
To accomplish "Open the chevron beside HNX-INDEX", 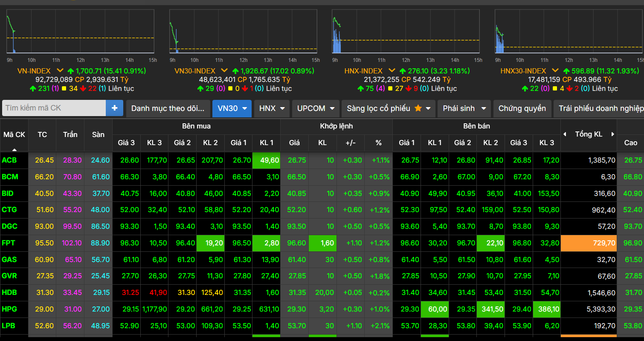I will (392, 71).
